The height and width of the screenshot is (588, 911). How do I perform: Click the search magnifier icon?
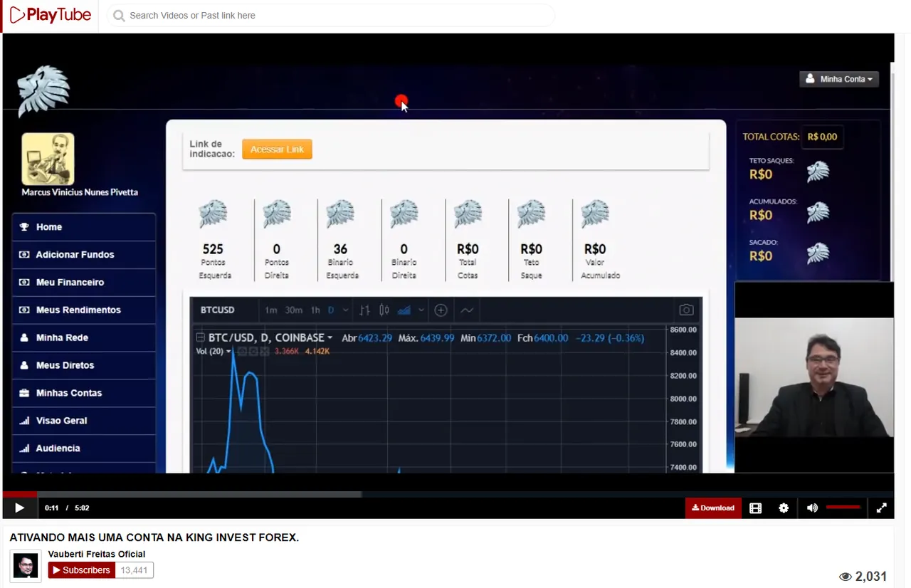[x=119, y=16]
